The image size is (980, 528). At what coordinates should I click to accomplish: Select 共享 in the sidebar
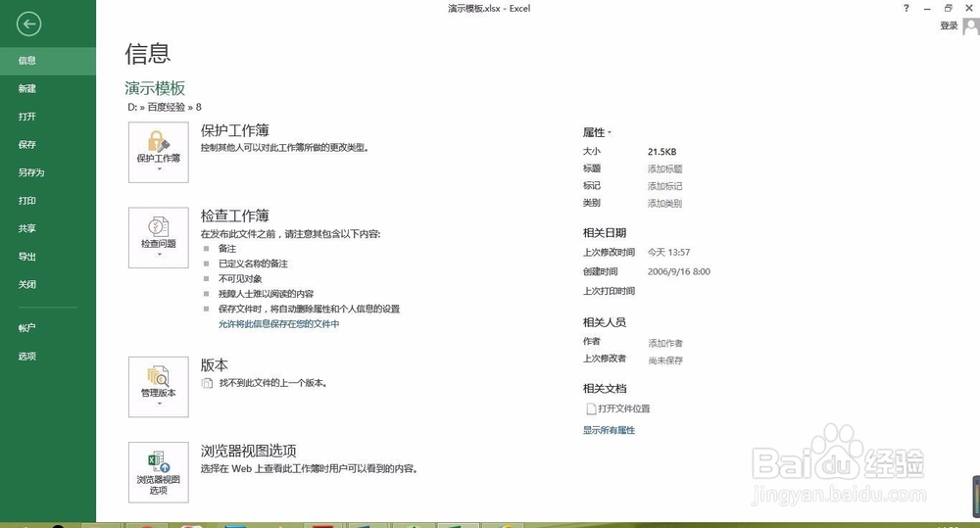pos(48,228)
